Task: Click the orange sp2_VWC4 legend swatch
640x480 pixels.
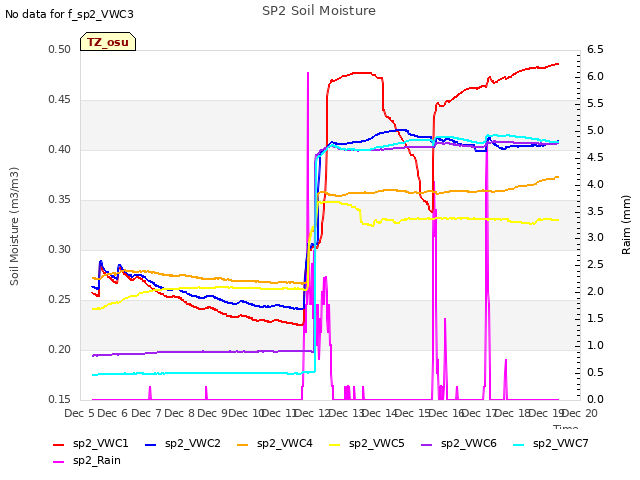Action: (x=243, y=444)
